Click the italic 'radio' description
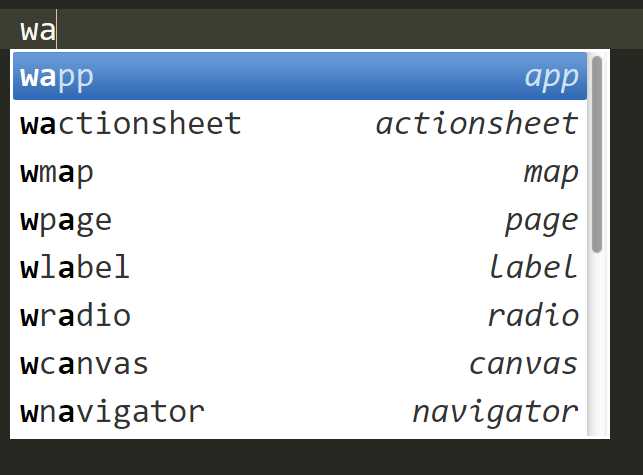 point(534,315)
